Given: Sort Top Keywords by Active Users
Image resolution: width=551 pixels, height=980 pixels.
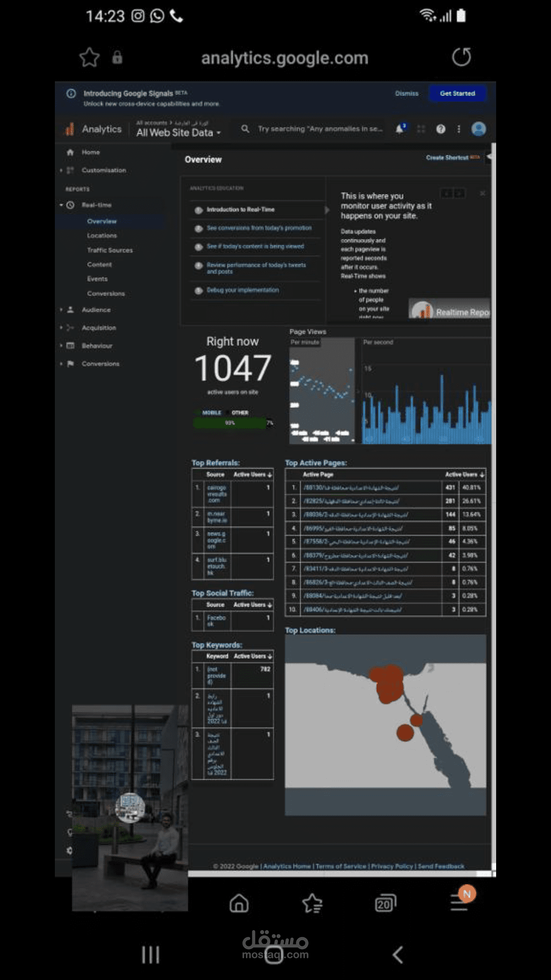Looking at the screenshot, I should pos(253,656).
